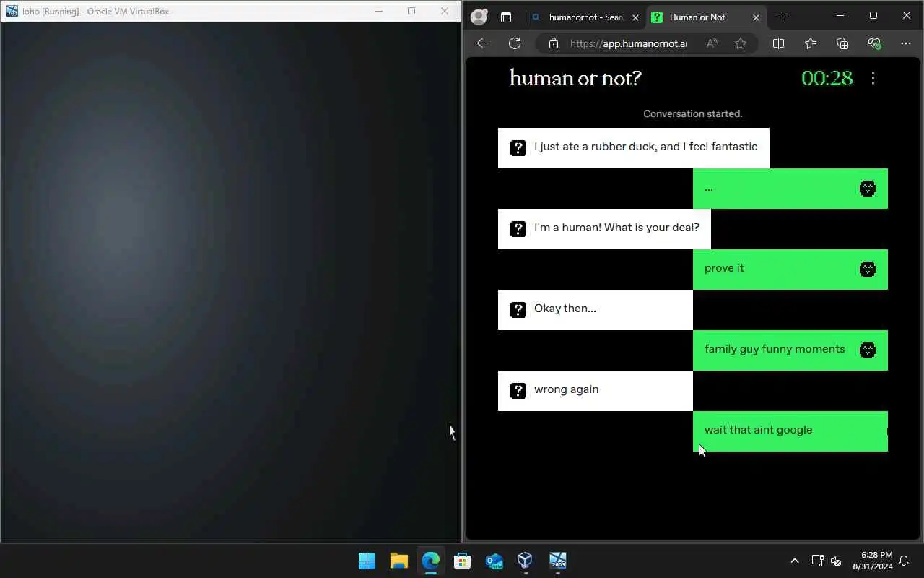This screenshot has height=578, width=924.
Task: Click inside the loho VM display
Action: [x=231, y=282]
